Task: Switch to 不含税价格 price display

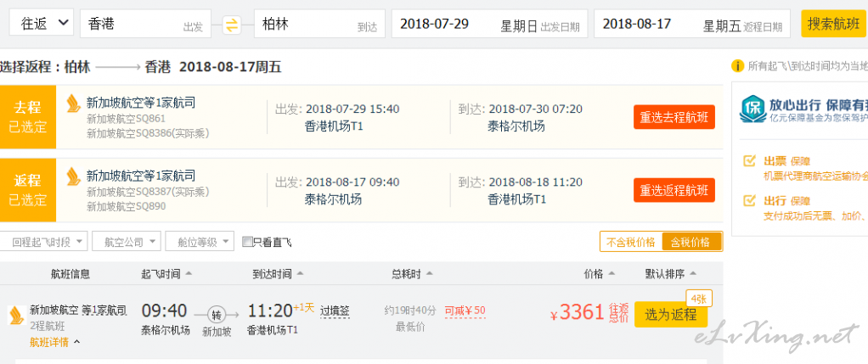Action: (630, 242)
